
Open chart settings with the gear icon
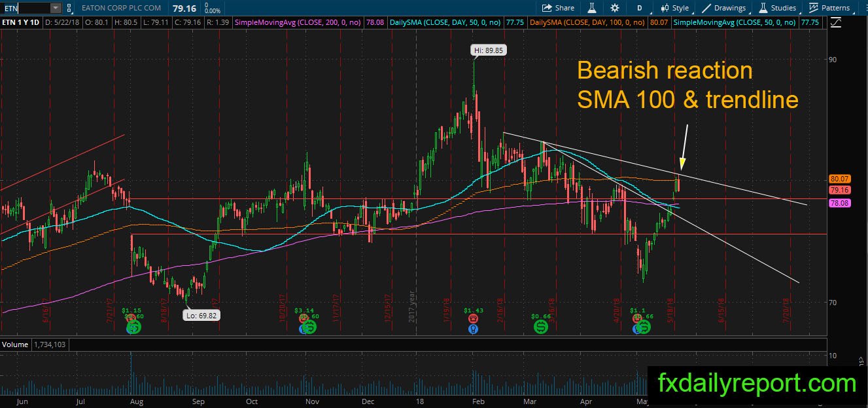(615, 8)
